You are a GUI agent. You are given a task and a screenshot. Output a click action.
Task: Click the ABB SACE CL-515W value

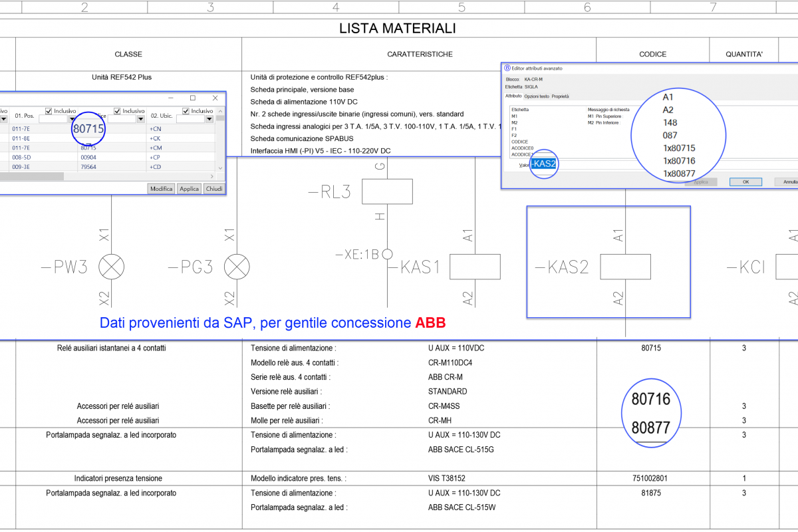click(462, 507)
